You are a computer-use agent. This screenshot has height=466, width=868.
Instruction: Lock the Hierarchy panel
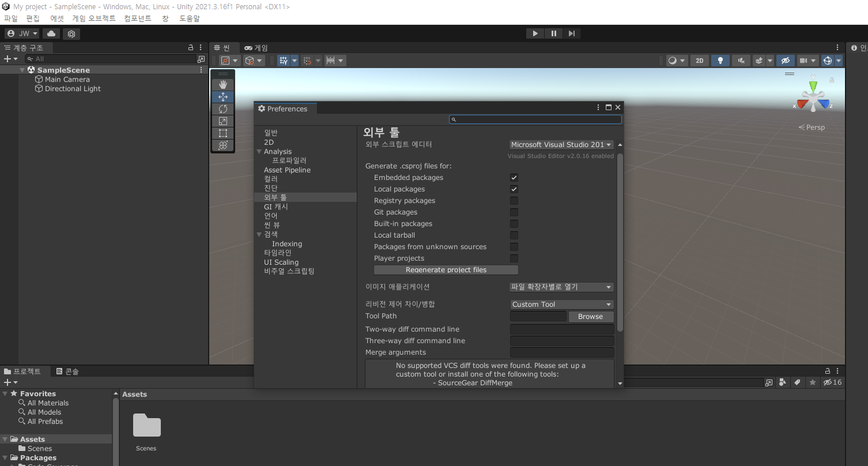pos(191,47)
